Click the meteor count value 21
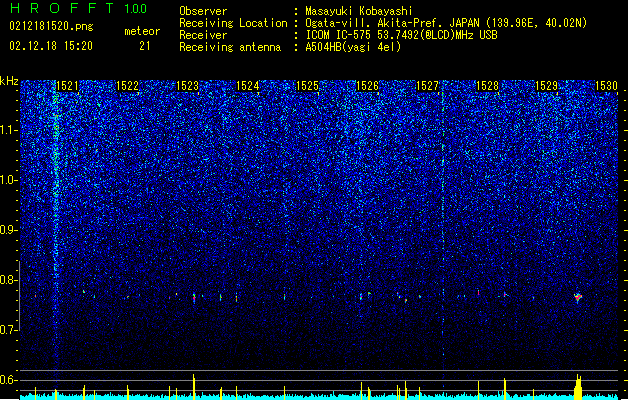Screen dimensions: 629x400 [145, 46]
